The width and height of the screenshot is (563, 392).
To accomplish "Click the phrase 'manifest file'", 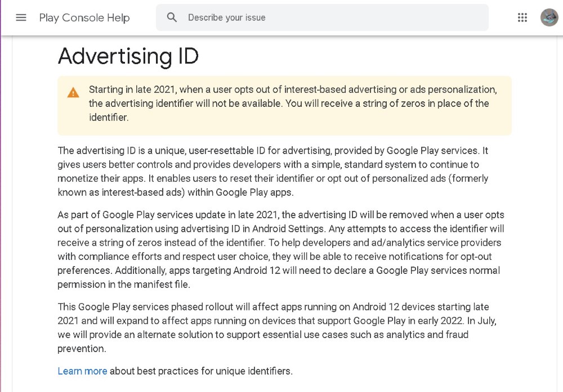I will [161, 284].
